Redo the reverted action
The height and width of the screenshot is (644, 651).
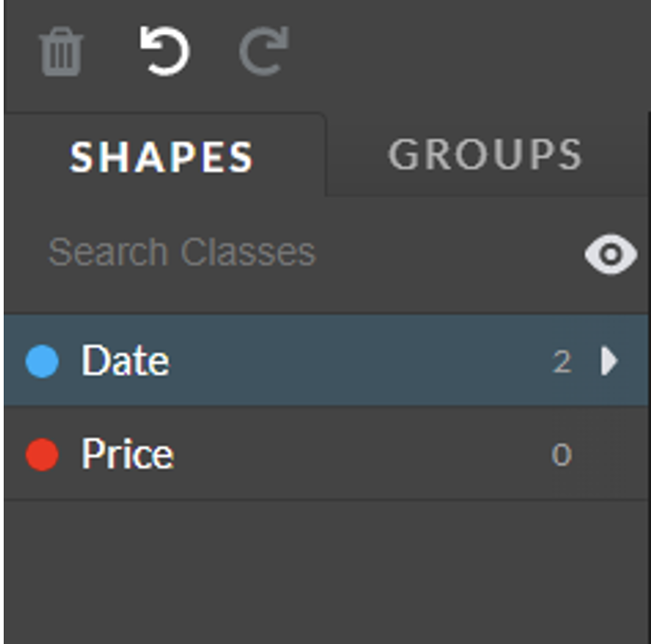click(264, 50)
